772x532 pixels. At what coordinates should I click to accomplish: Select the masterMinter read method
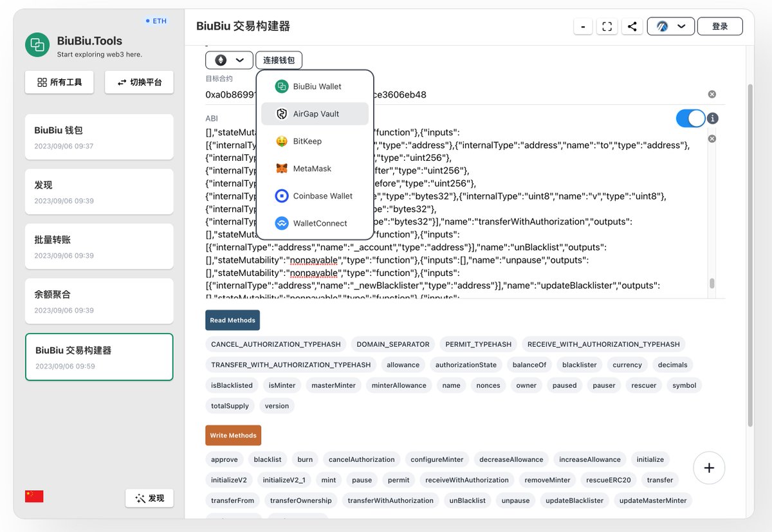334,385
